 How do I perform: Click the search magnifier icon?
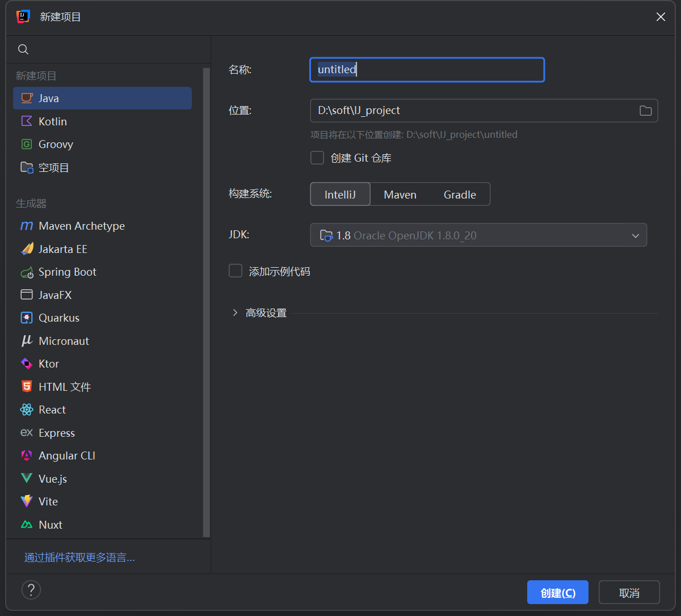[23, 49]
